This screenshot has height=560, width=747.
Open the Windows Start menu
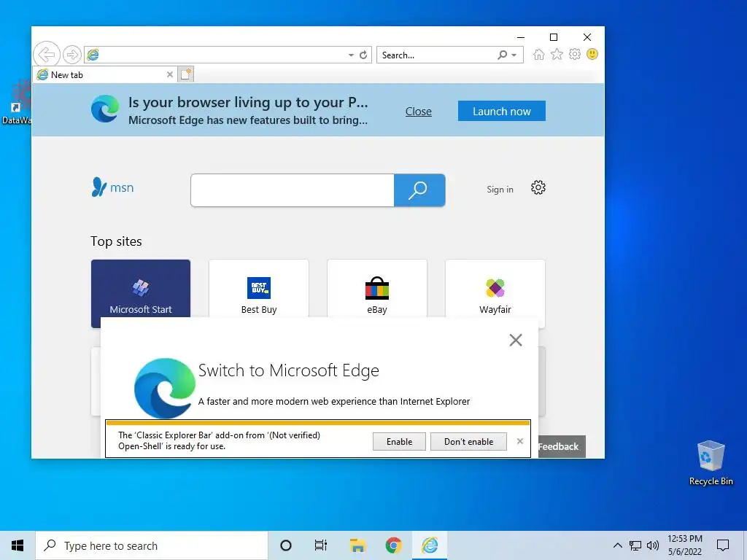click(18, 545)
